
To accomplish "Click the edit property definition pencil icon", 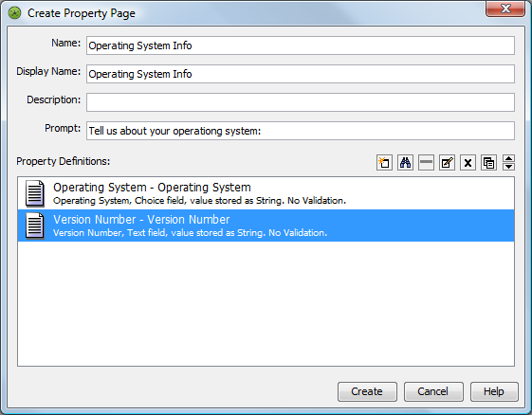I will pos(447,163).
